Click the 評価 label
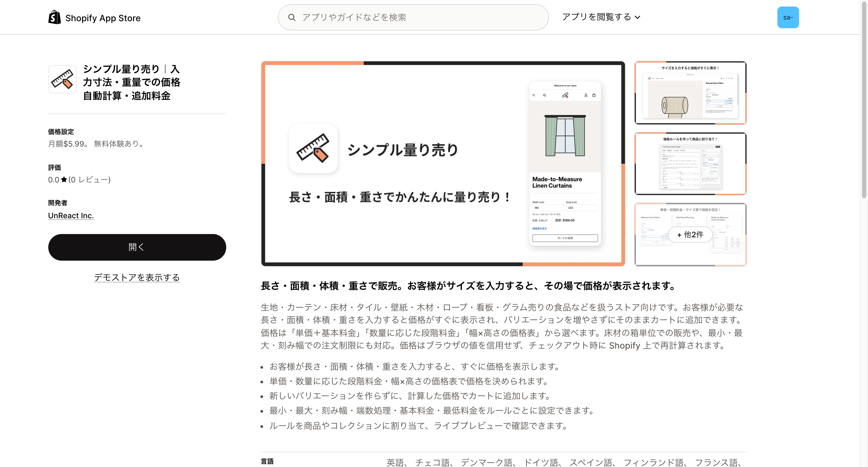 click(55, 168)
